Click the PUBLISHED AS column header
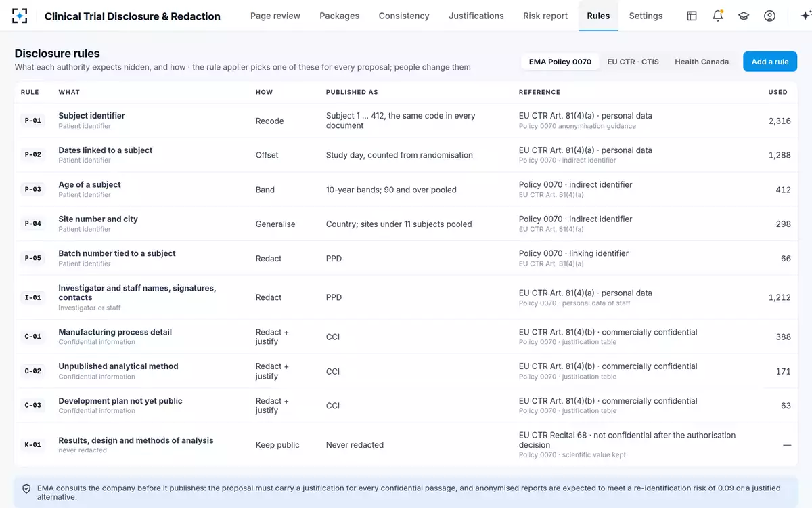 pos(352,92)
